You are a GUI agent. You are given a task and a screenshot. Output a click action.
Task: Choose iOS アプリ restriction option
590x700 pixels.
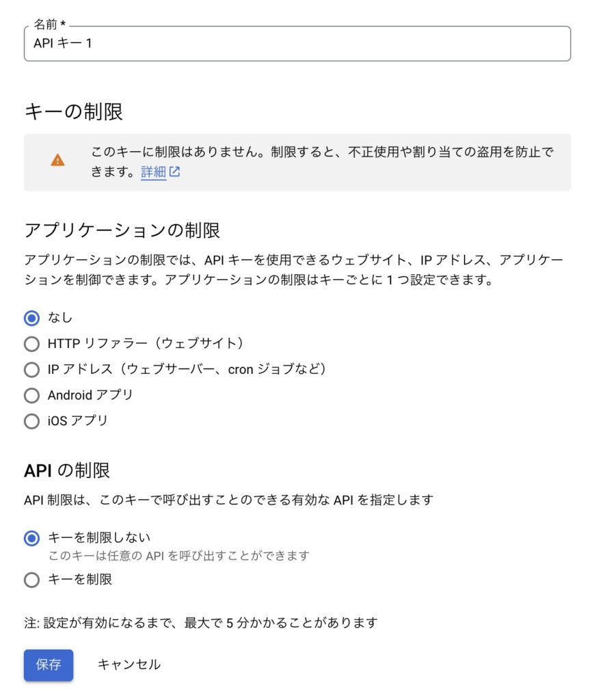31,421
